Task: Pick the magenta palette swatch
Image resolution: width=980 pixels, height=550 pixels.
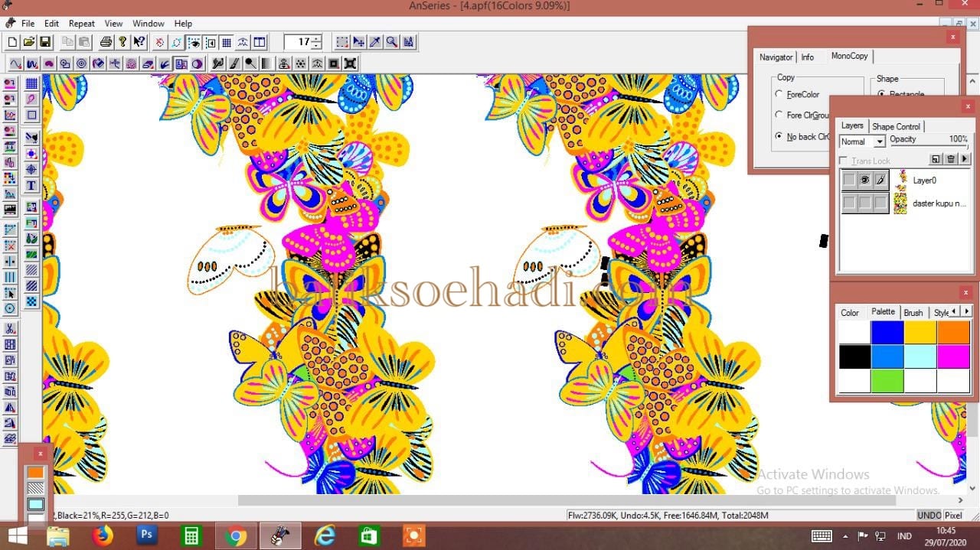Action: tap(953, 356)
